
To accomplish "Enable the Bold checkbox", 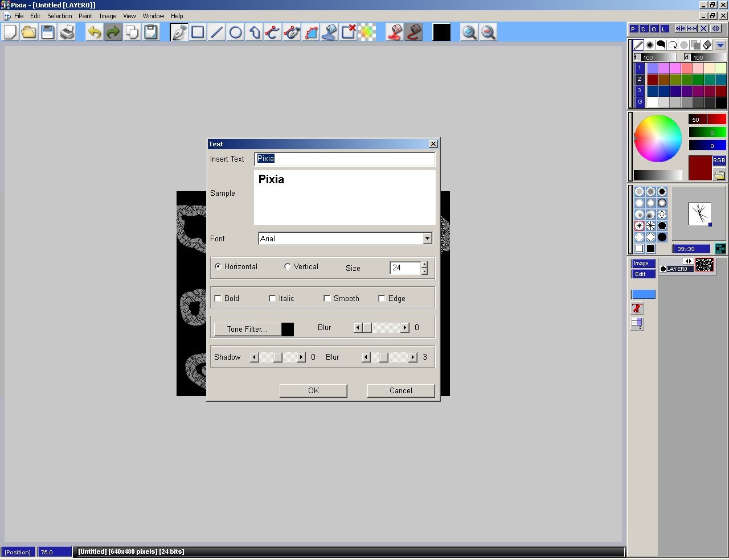I will click(218, 298).
